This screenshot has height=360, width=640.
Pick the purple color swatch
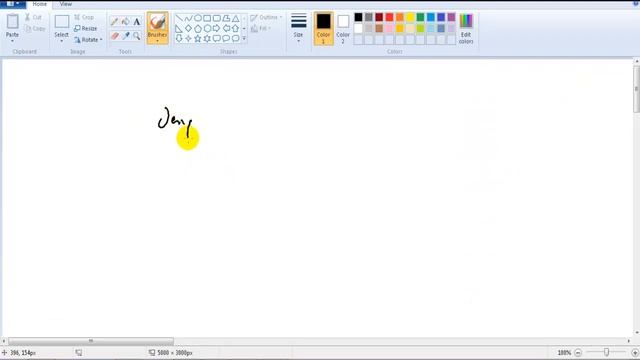[x=451, y=17]
